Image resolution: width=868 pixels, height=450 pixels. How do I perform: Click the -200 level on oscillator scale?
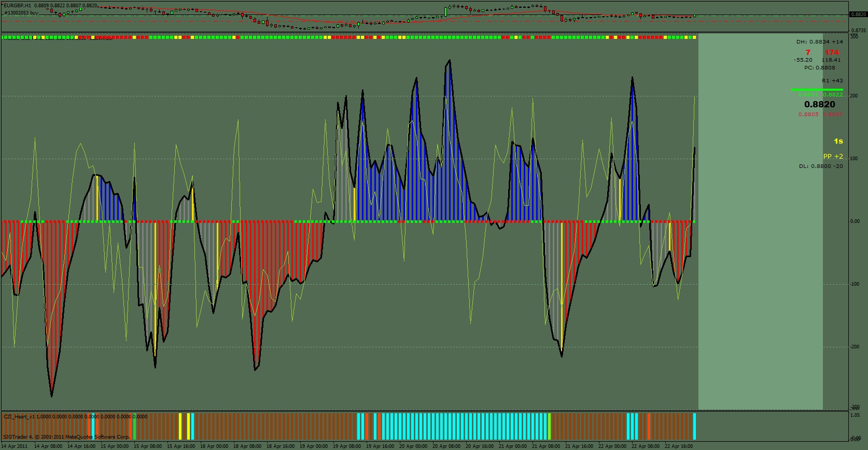tap(853, 347)
